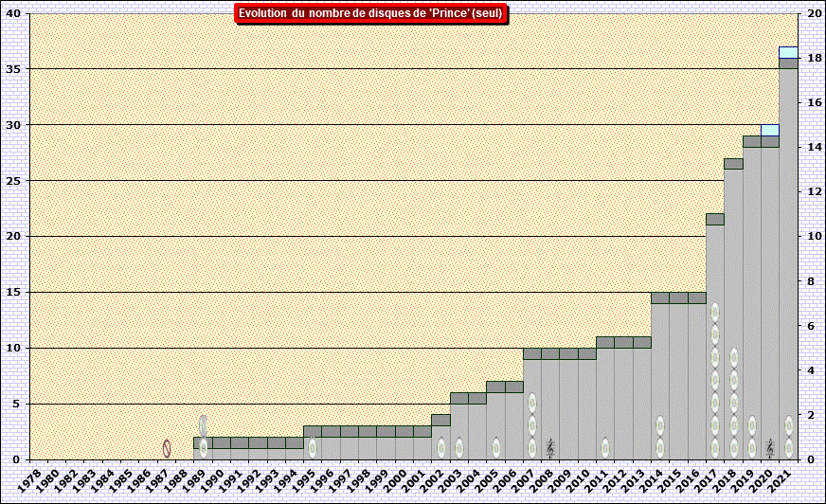Screen dimensions: 826x504
Task: Click the topmost disc icon in the 2018 bar
Action: click(x=733, y=358)
